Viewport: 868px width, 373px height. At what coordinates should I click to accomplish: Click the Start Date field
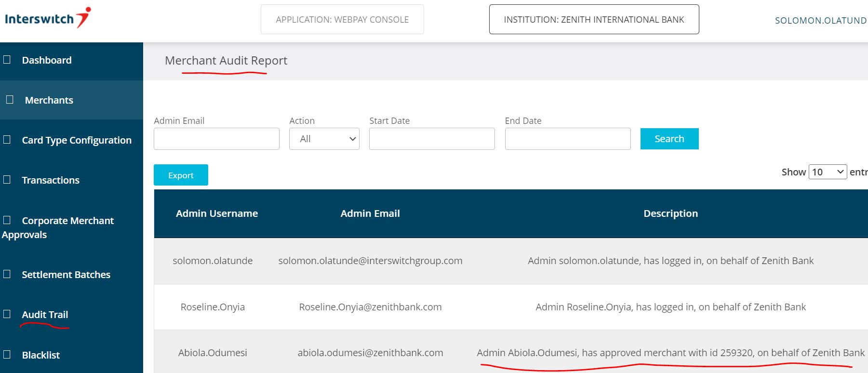pyautogui.click(x=432, y=139)
